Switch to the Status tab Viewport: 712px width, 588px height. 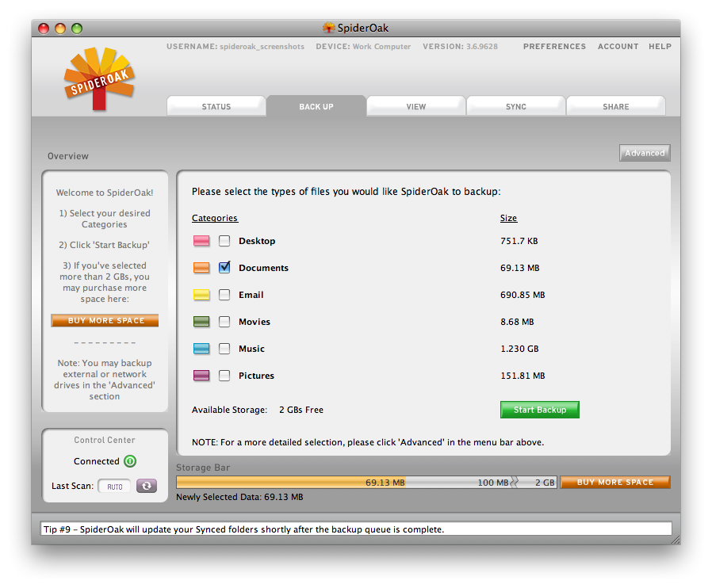click(216, 107)
